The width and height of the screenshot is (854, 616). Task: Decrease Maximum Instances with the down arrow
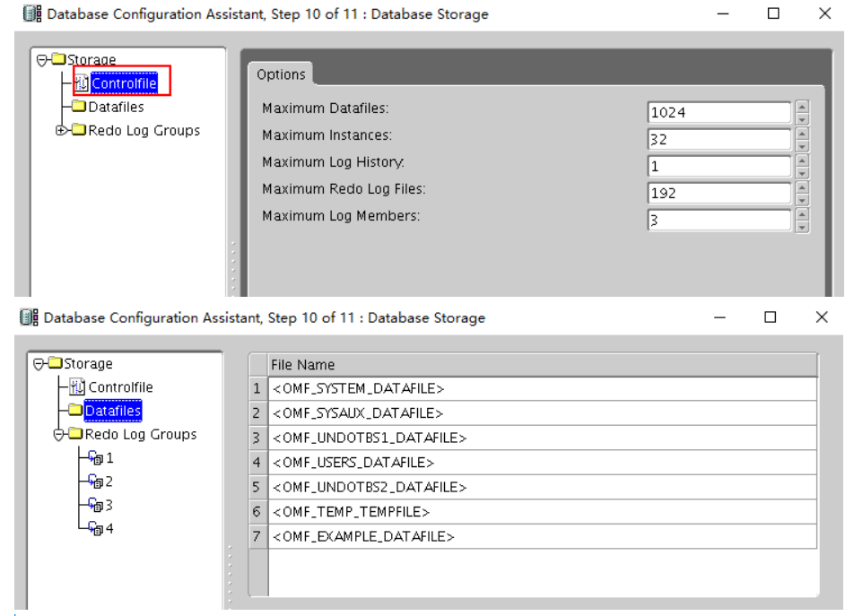[802, 146]
